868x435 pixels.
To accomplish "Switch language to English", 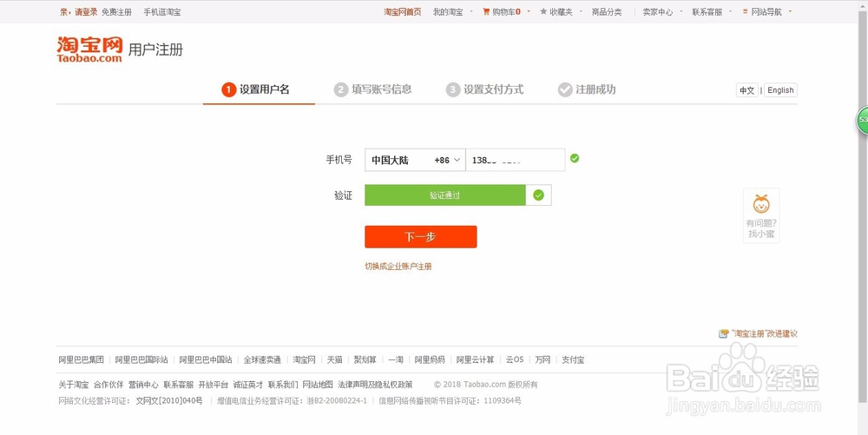I will tap(780, 90).
